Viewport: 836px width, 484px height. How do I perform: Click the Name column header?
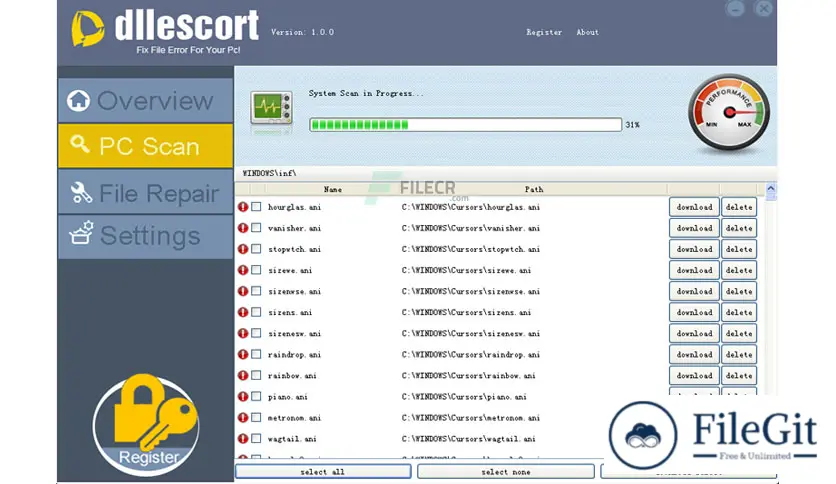(333, 189)
